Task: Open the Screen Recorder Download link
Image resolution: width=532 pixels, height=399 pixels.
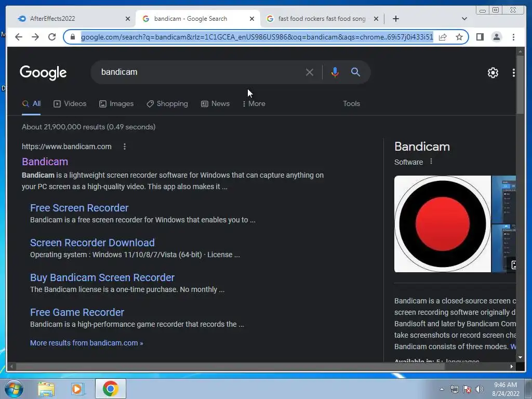Action: pyautogui.click(x=92, y=243)
